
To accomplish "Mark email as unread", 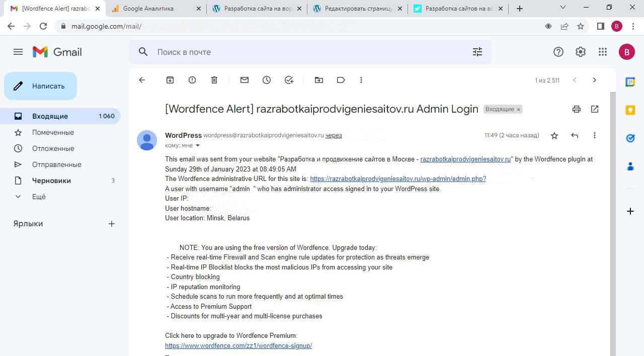I will click(x=245, y=80).
